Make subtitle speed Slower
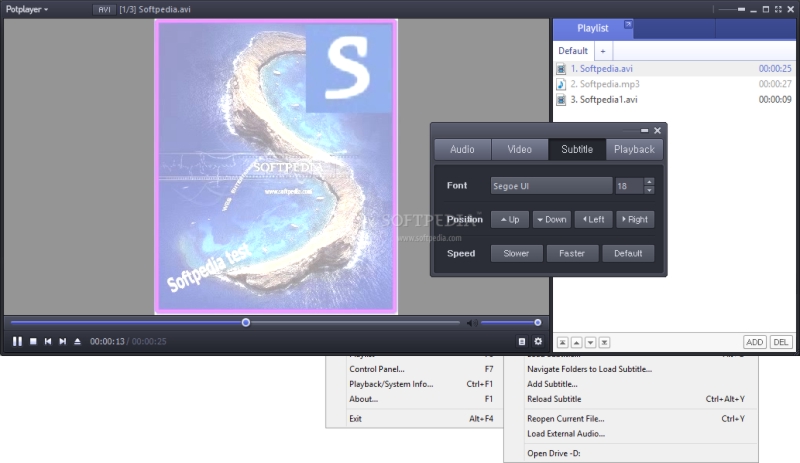Image resolution: width=800 pixels, height=463 pixels. 516,253
